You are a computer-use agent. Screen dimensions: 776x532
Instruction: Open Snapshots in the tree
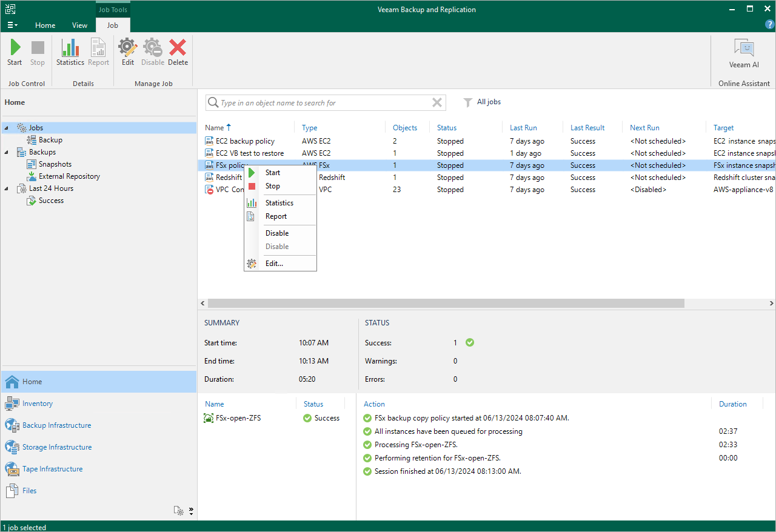[x=55, y=164]
